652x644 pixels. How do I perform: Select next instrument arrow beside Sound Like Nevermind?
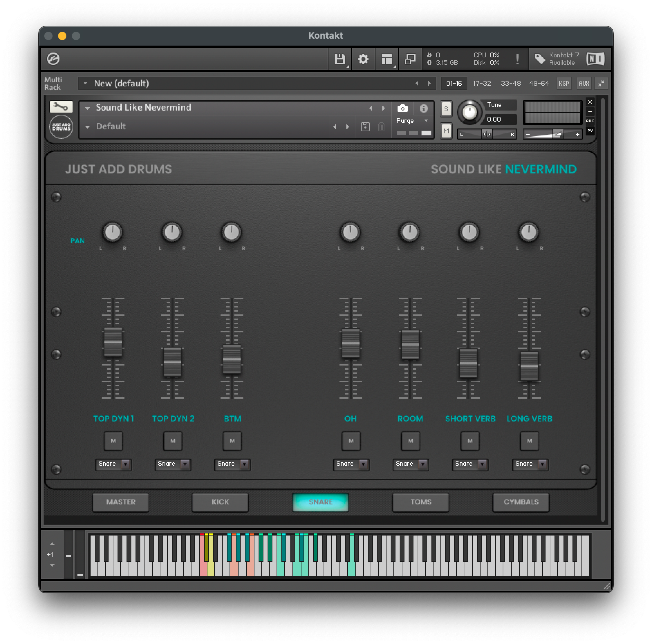383,108
